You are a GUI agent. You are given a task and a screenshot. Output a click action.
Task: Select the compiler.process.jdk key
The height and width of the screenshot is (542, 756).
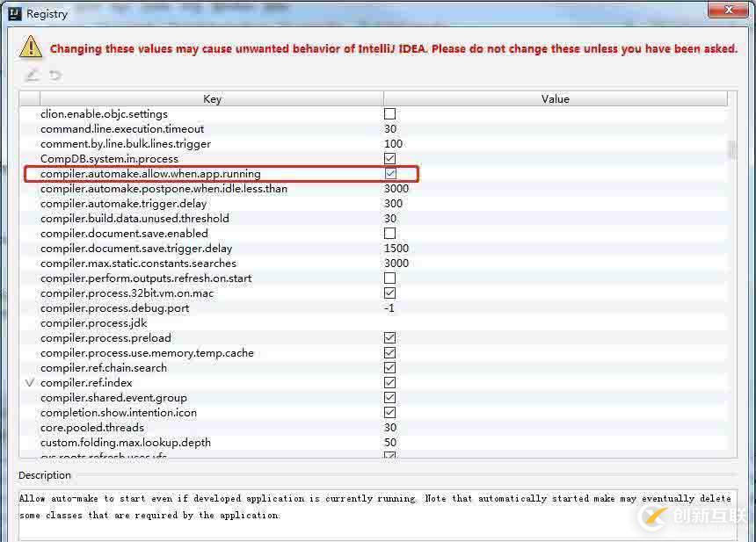click(93, 322)
